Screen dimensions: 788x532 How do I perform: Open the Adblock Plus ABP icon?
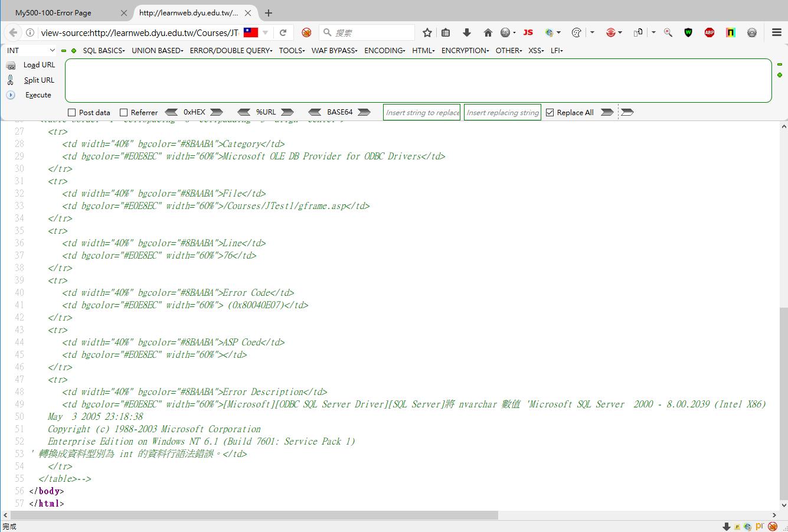[x=709, y=32]
